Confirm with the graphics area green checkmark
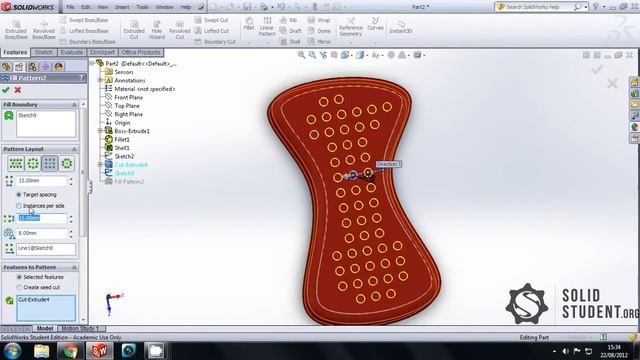 (596, 70)
